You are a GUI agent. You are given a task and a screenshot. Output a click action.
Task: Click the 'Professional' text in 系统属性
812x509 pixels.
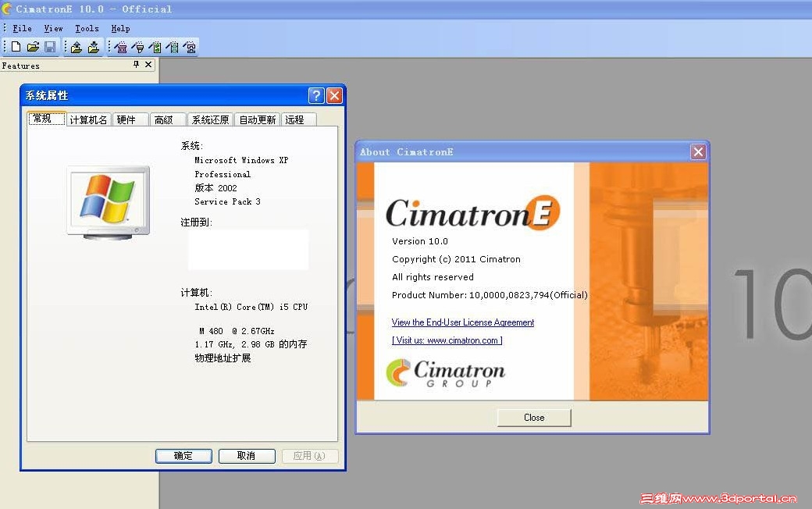(x=223, y=175)
